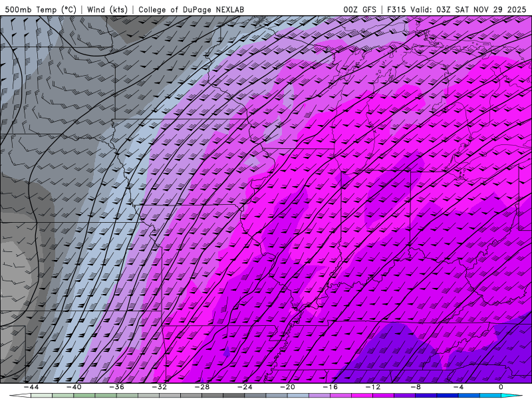The height and width of the screenshot is (399, 532).
Task: Click the -36 colorbar label
Action: click(x=117, y=387)
